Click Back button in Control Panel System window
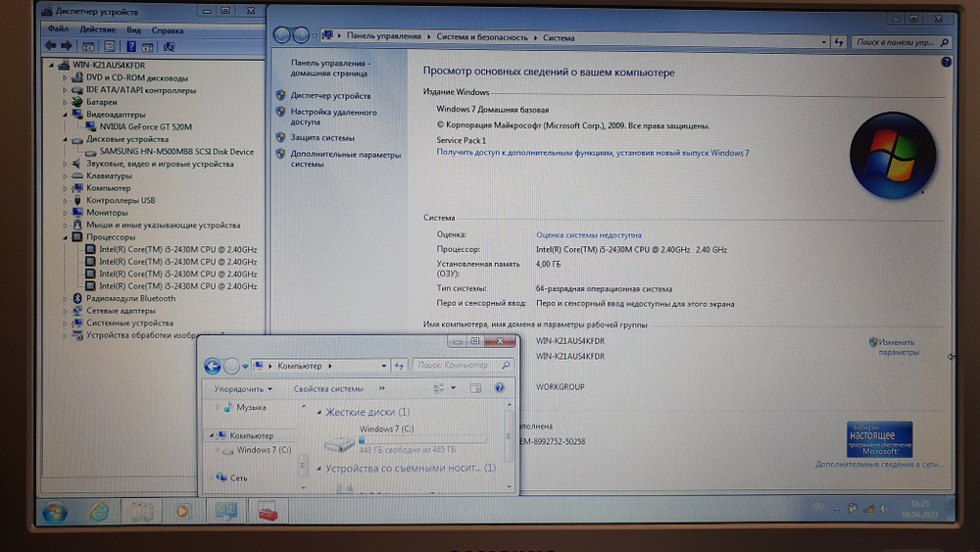 pyautogui.click(x=282, y=35)
